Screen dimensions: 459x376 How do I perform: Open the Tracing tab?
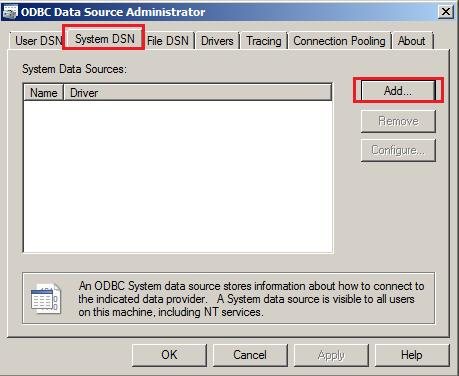click(x=264, y=41)
